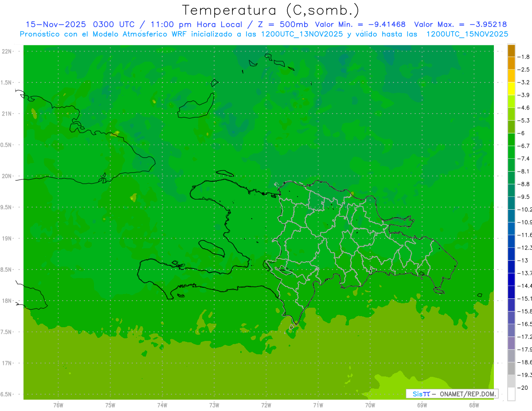Click the longitude label "74W"
The image size is (532, 411).
tap(162, 405)
